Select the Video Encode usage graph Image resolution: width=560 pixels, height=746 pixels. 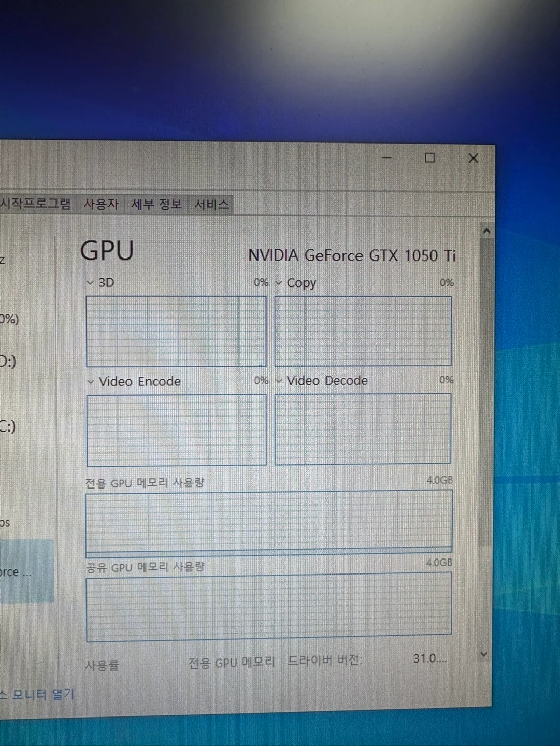click(x=177, y=430)
